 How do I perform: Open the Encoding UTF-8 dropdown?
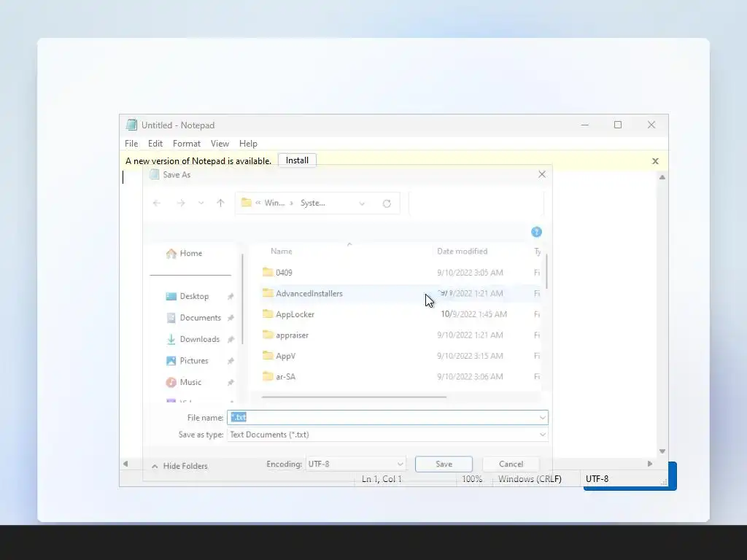coord(355,464)
